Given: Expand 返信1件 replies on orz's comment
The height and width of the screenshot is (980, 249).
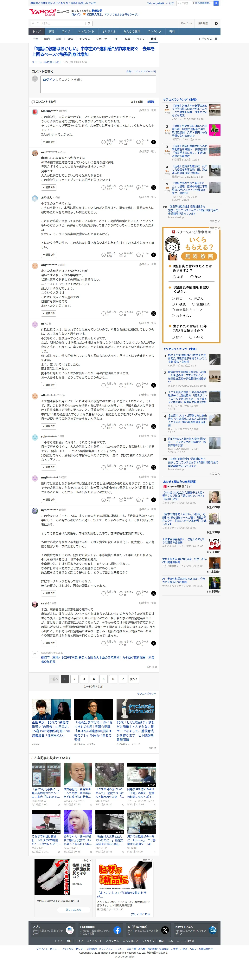Looking at the screenshot, I should (x=49, y=187).
